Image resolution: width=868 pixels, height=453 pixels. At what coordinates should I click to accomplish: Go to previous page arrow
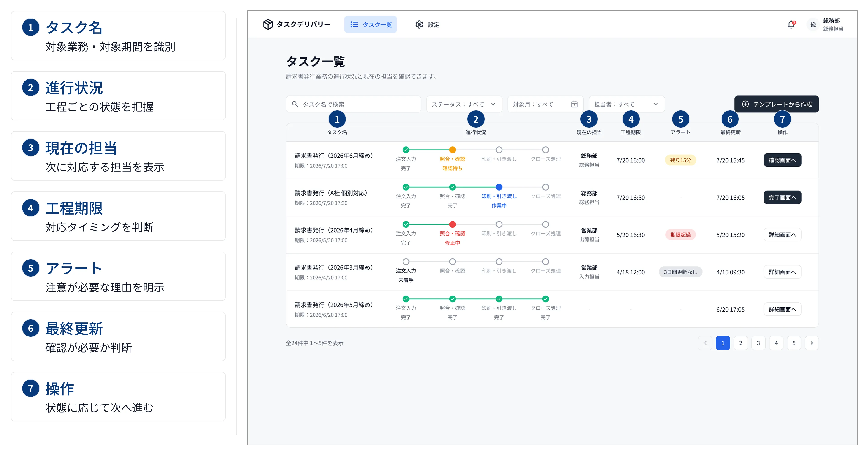click(x=705, y=343)
